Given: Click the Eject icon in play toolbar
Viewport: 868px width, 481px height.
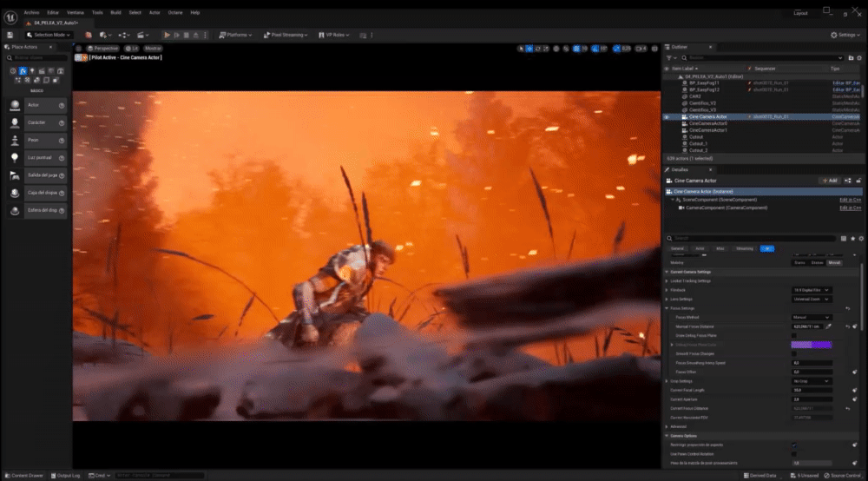Looking at the screenshot, I should [x=195, y=35].
